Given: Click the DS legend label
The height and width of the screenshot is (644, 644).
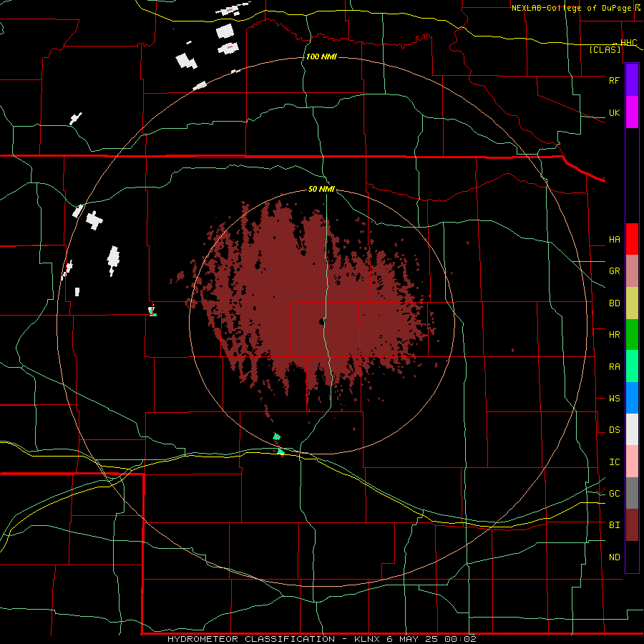Looking at the screenshot, I should coord(614,430).
